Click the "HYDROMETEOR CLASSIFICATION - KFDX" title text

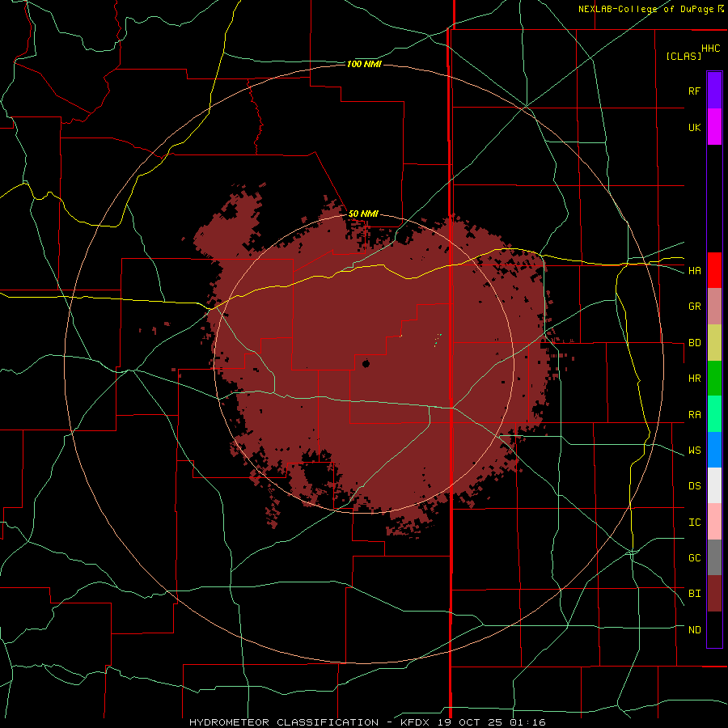pyautogui.click(x=311, y=722)
